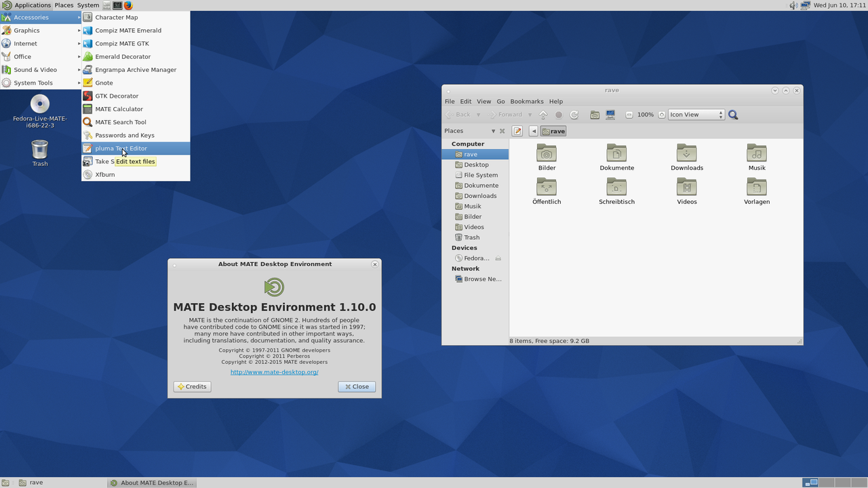868x488 pixels.
Task: Zoom in using the plus button beside 100%
Action: [x=662, y=115]
